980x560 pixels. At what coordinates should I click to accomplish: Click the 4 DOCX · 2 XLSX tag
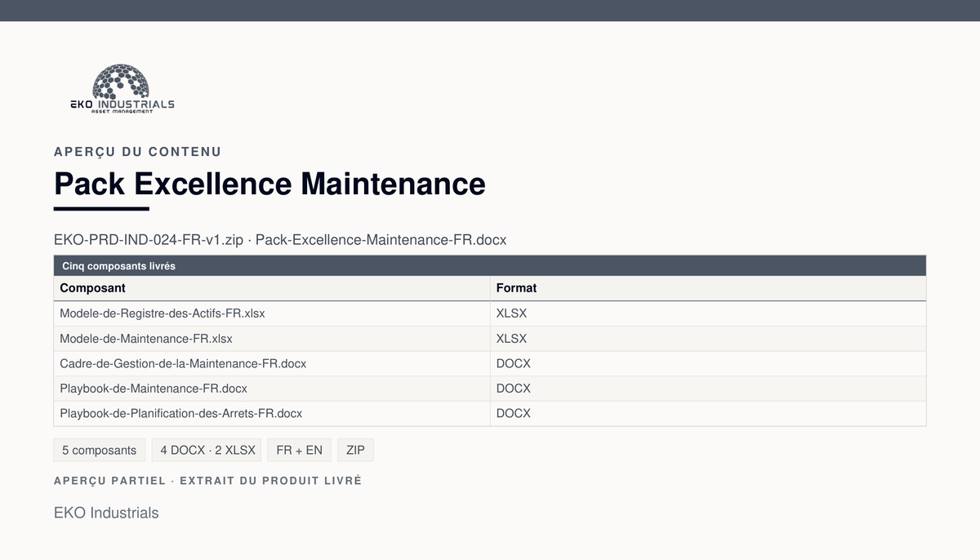[207, 451]
